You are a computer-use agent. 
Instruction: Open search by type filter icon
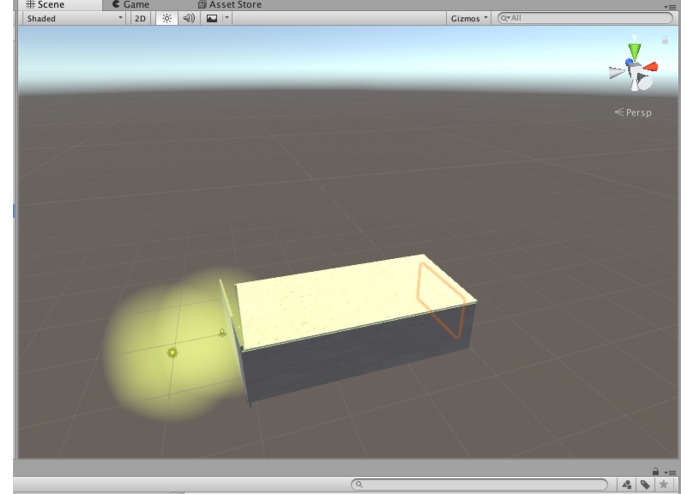click(x=626, y=485)
